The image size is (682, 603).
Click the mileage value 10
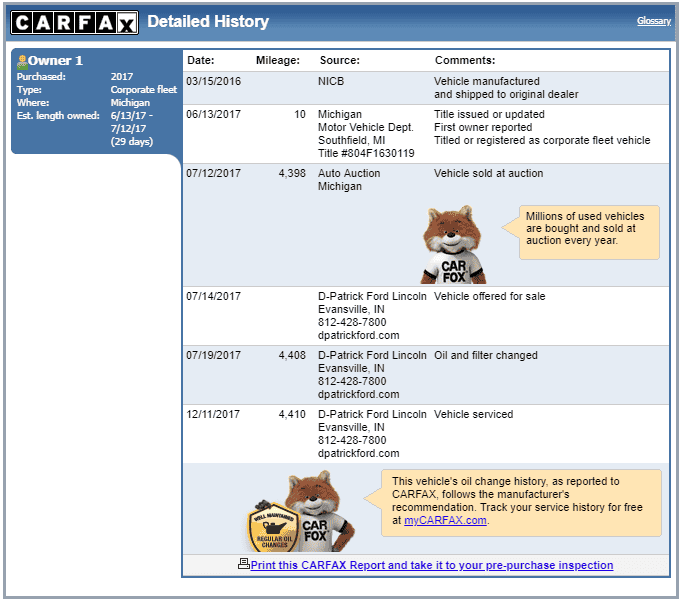(x=300, y=114)
